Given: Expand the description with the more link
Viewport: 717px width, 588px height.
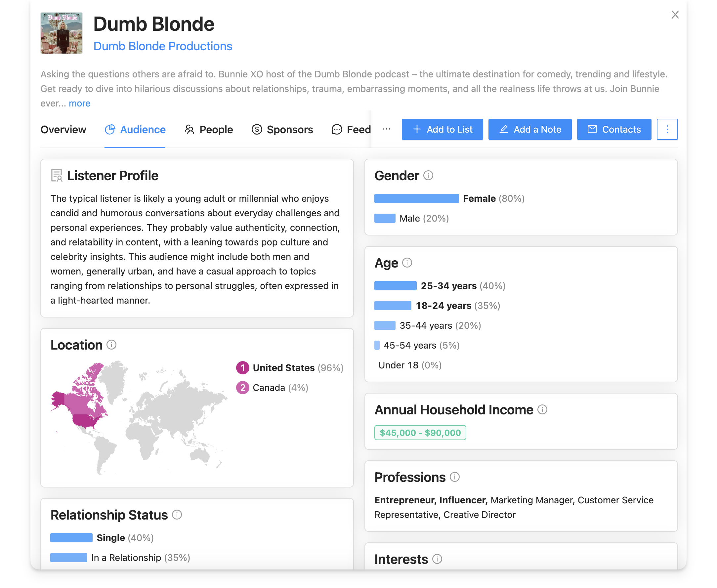Looking at the screenshot, I should coord(79,103).
